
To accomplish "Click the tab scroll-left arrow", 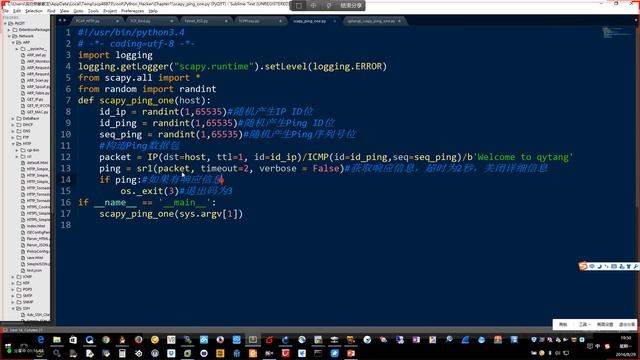I will coord(60,20).
